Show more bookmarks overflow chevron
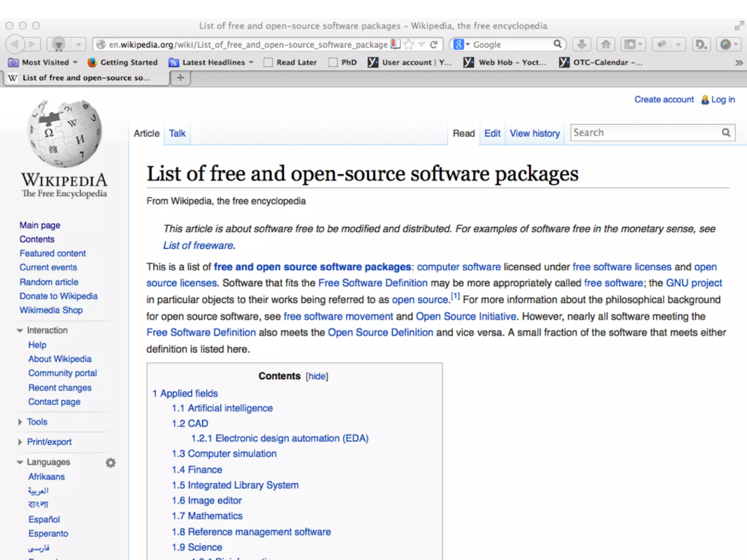 (739, 63)
